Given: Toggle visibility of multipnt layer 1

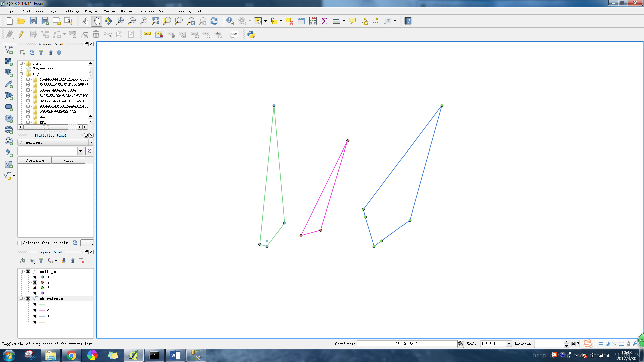Looking at the screenshot, I should point(35,277).
